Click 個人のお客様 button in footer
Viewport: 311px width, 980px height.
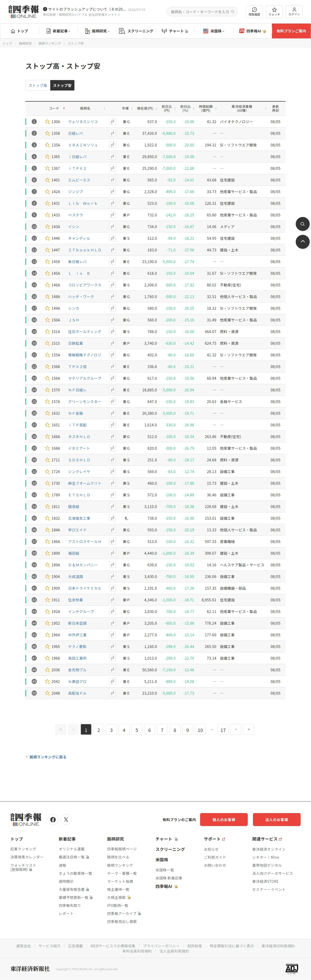pos(224,820)
